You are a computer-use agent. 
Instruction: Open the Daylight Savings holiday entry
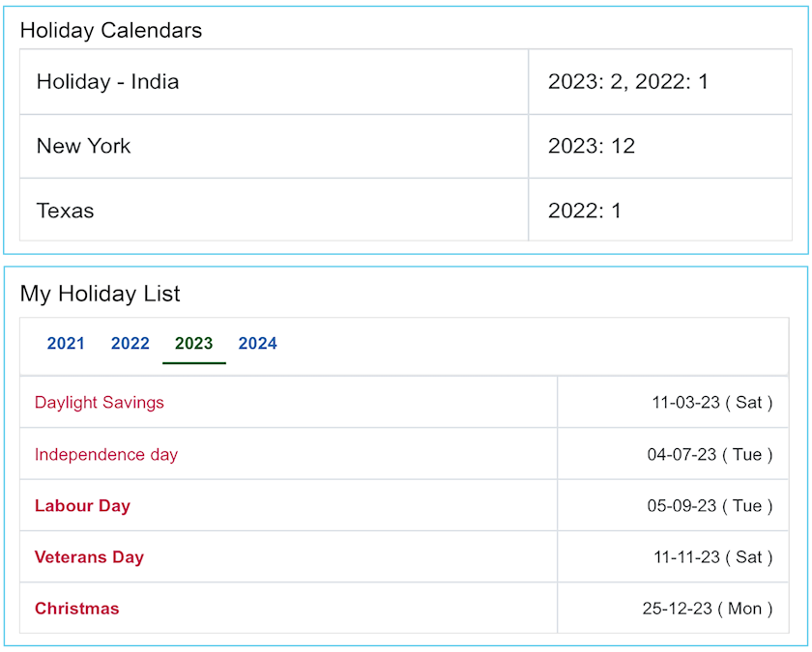pyautogui.click(x=100, y=403)
